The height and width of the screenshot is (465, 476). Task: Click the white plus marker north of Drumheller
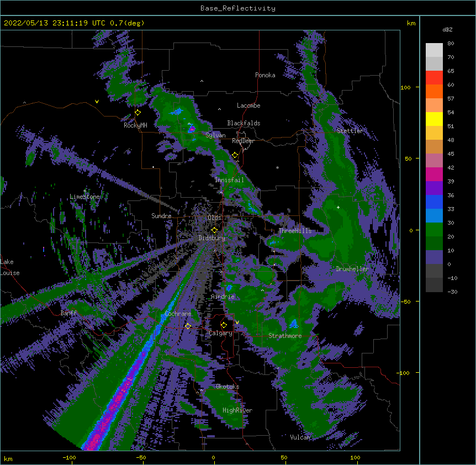pos(338,207)
